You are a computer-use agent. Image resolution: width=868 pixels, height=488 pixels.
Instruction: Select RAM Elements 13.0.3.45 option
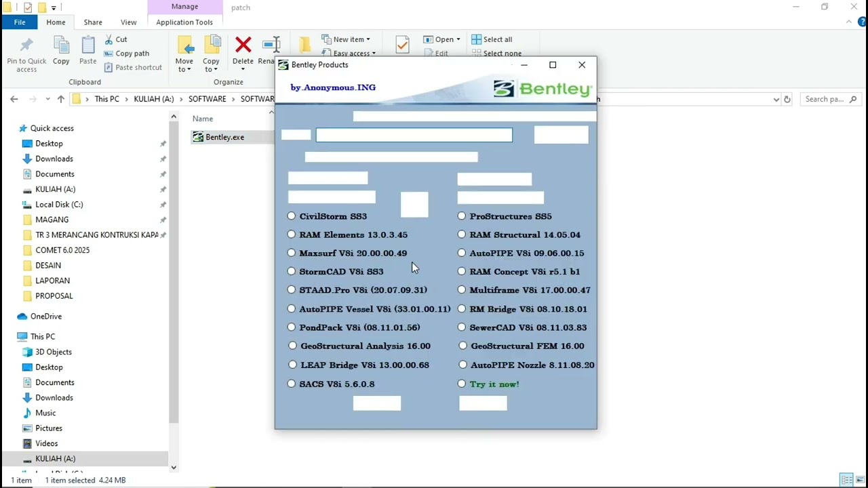click(292, 235)
